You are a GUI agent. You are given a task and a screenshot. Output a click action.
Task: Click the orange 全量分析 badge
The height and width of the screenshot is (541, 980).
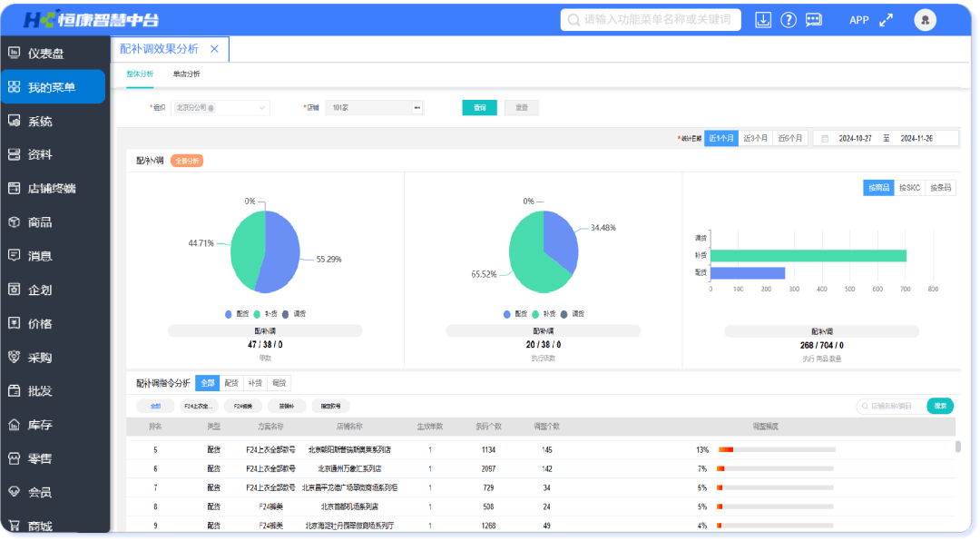187,161
